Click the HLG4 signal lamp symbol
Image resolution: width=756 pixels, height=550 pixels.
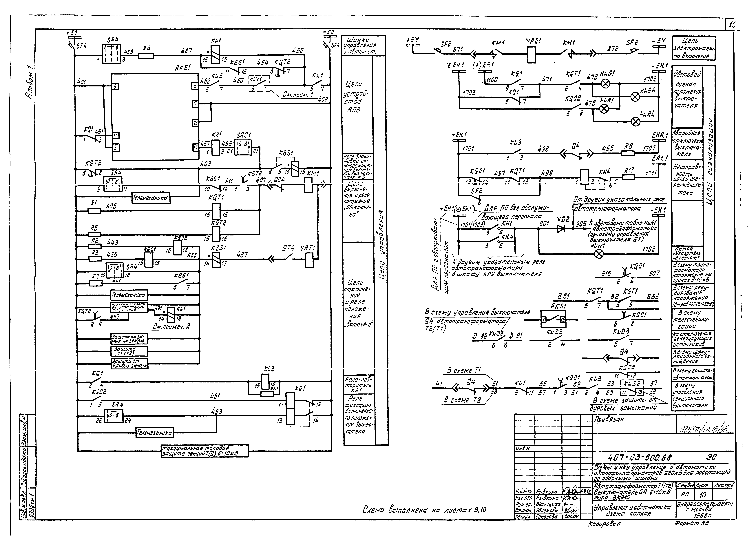[x=635, y=97]
